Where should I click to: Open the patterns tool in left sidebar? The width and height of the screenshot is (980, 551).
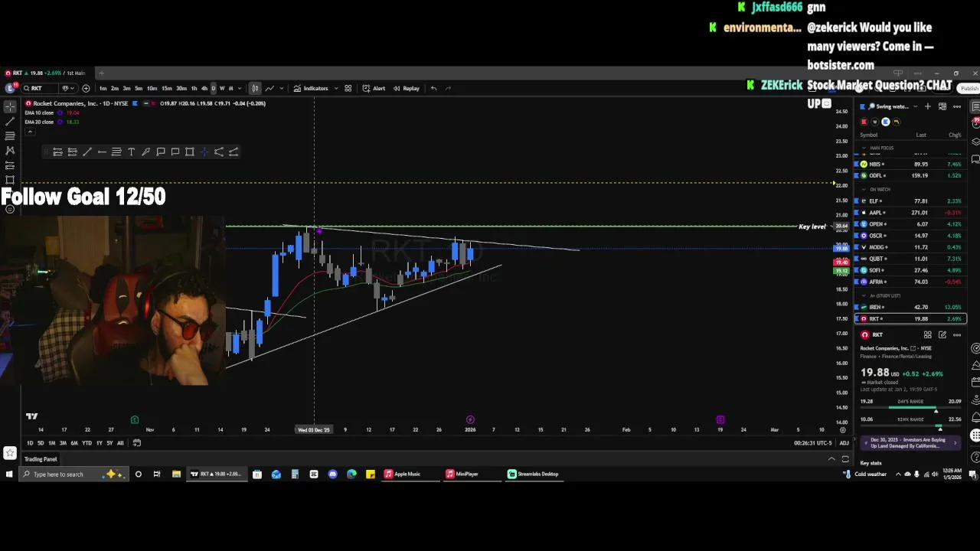tap(10, 150)
